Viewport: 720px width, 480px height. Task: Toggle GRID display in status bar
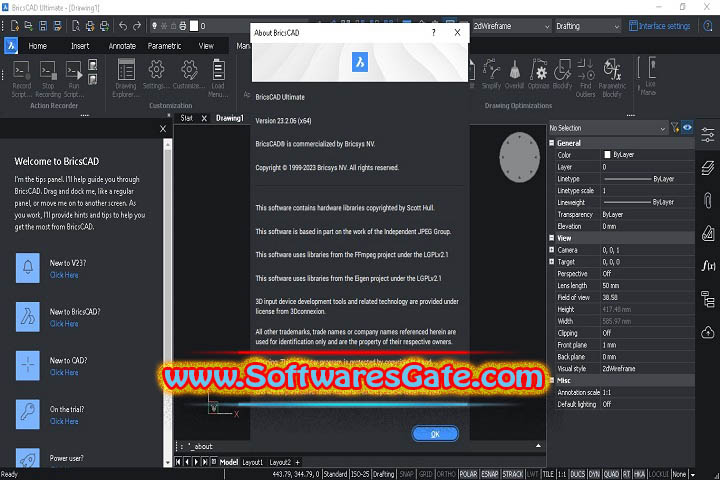pyautogui.click(x=425, y=474)
